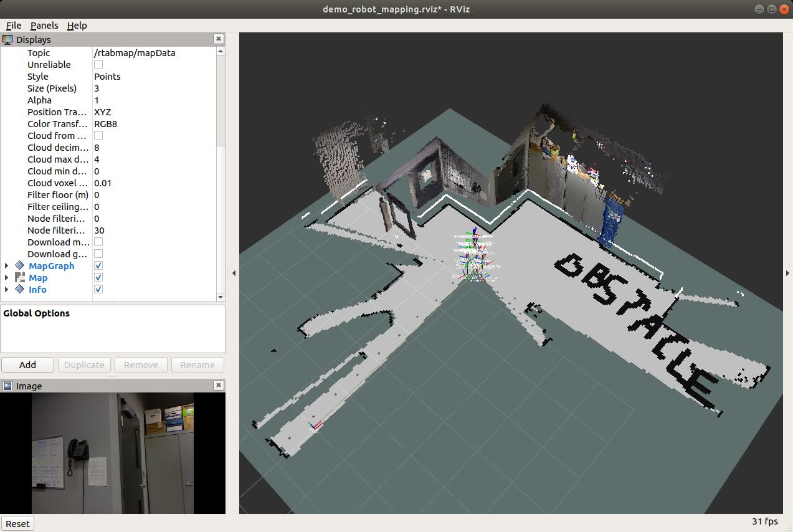Close the Image panel
The image size is (793, 532).
tap(218, 385)
